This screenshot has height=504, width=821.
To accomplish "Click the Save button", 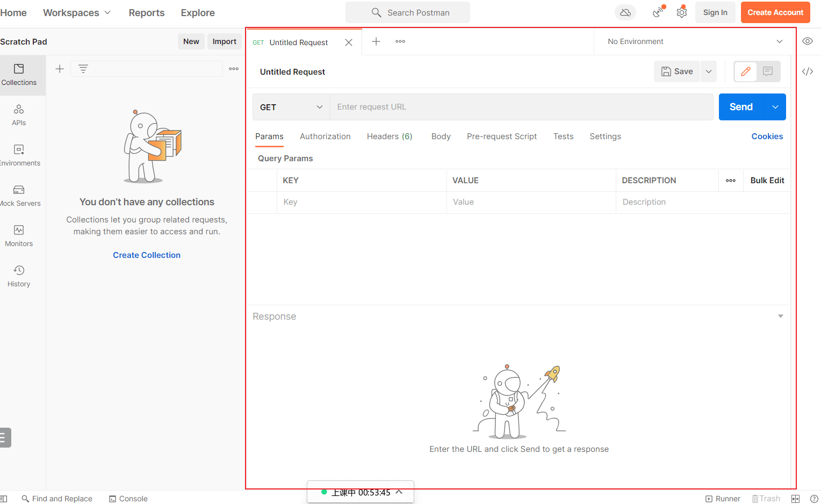I will 677,71.
